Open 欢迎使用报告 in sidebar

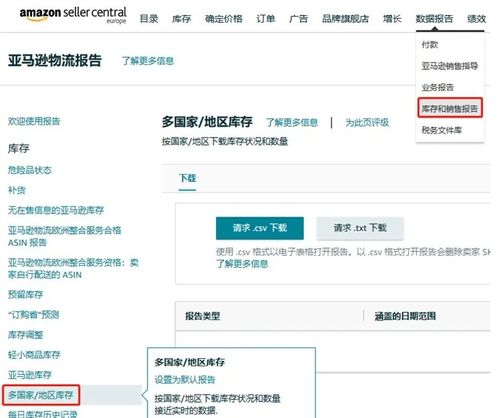(x=34, y=121)
